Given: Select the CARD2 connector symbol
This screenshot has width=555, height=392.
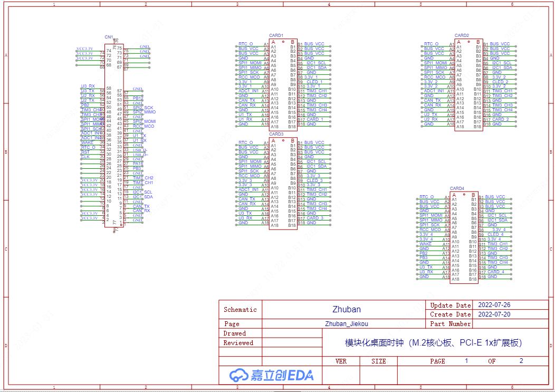Looking at the screenshot, I should (x=468, y=84).
